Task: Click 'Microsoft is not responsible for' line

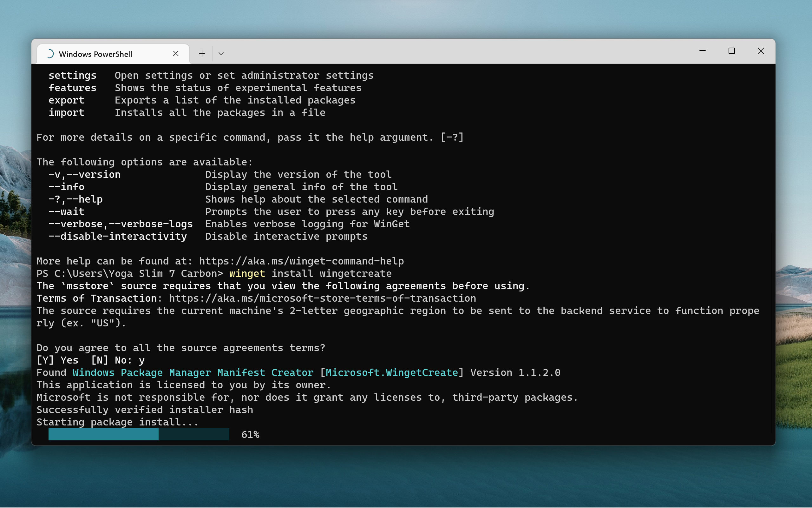Action: tap(307, 398)
